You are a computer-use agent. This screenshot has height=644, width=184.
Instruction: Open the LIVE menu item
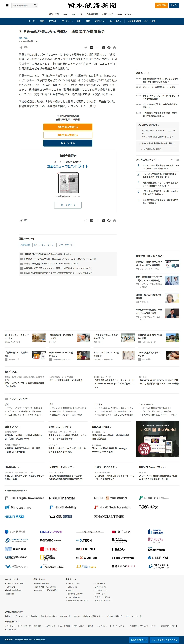coord(65,14)
